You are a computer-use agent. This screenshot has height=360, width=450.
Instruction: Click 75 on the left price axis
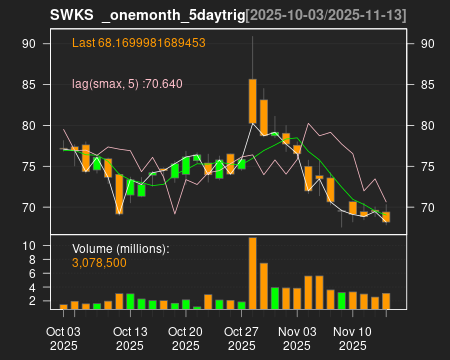tap(29, 167)
